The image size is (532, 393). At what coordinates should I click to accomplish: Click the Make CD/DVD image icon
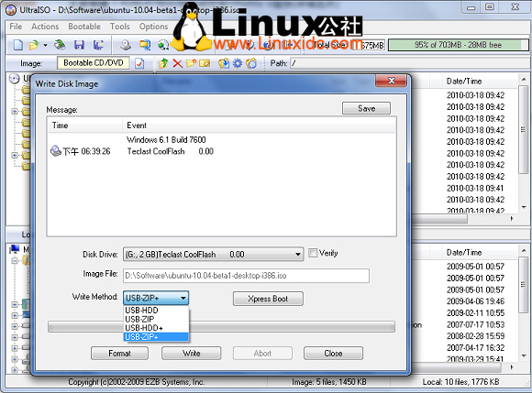click(126, 45)
